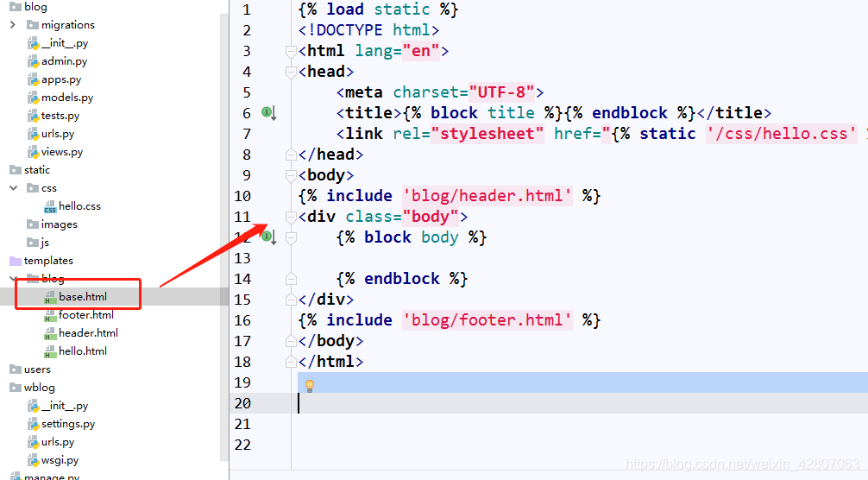Open tests.py file

[x=60, y=116]
